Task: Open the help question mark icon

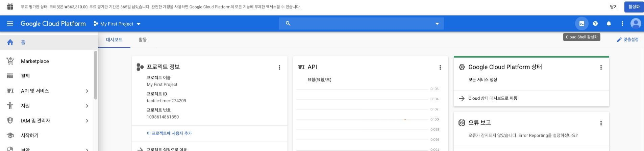Action: 595,24
